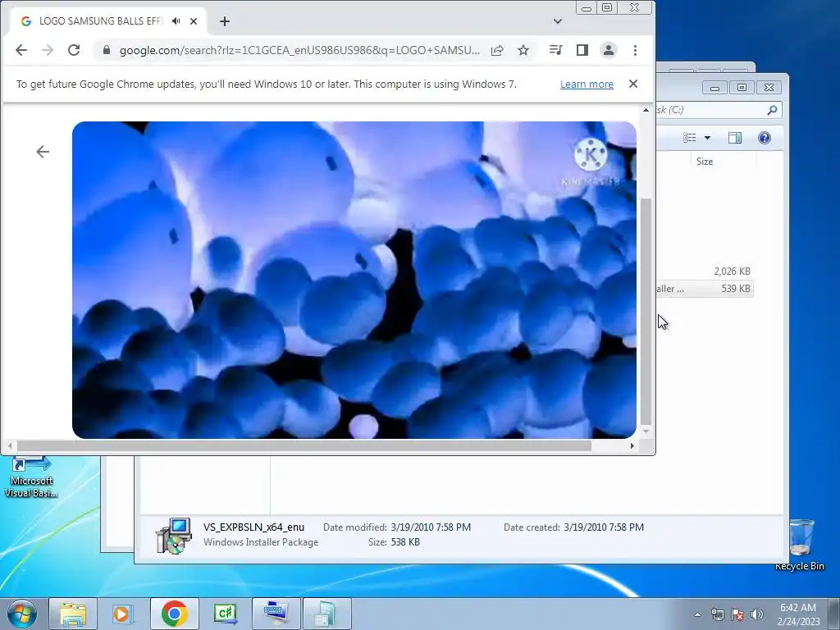Go back in Chrome browser history
Image resolution: width=840 pixels, height=630 pixels.
point(21,50)
